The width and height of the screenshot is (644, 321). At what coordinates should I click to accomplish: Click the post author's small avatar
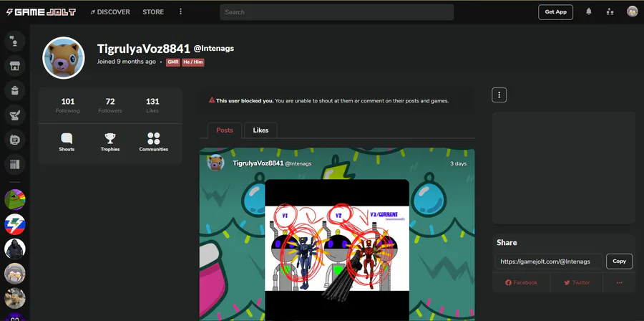point(215,163)
